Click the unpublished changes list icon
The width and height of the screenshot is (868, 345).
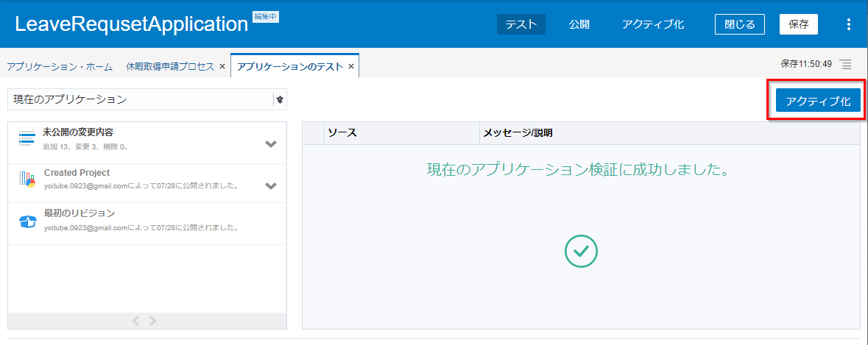click(x=27, y=138)
